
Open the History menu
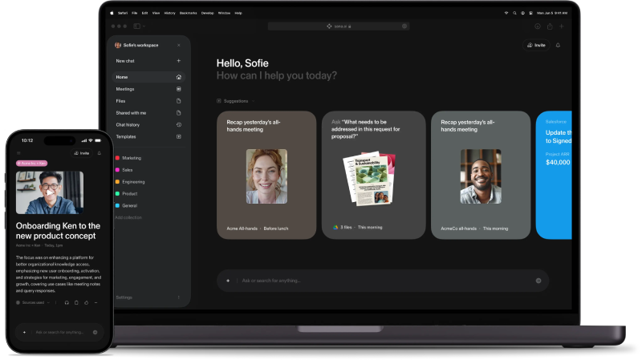[x=169, y=13]
